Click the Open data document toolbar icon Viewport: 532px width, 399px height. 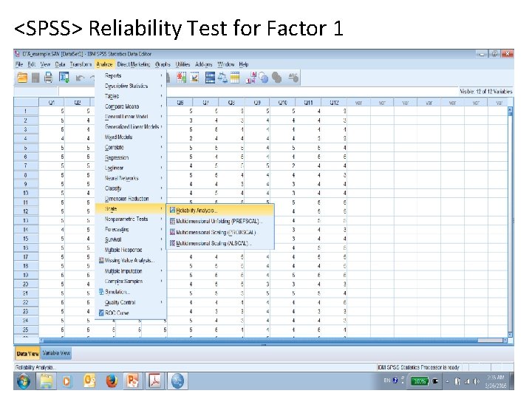click(x=22, y=78)
